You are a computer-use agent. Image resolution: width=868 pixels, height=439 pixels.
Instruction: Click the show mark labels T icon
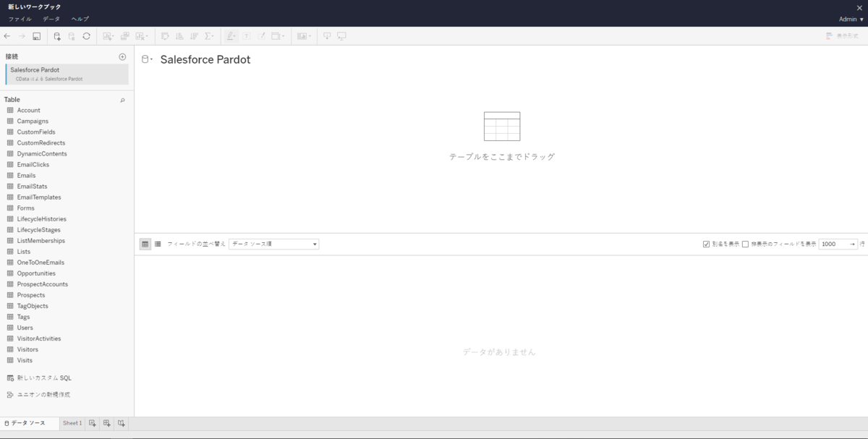pos(247,36)
